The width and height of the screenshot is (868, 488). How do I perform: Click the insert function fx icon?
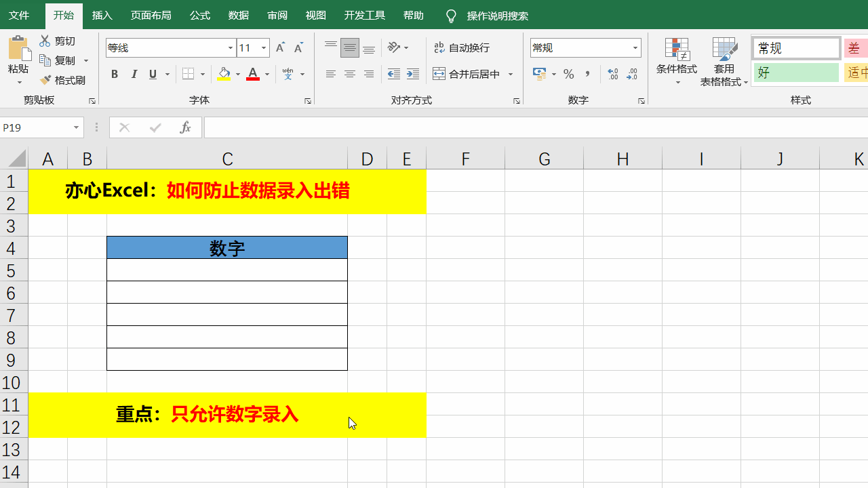pyautogui.click(x=185, y=127)
